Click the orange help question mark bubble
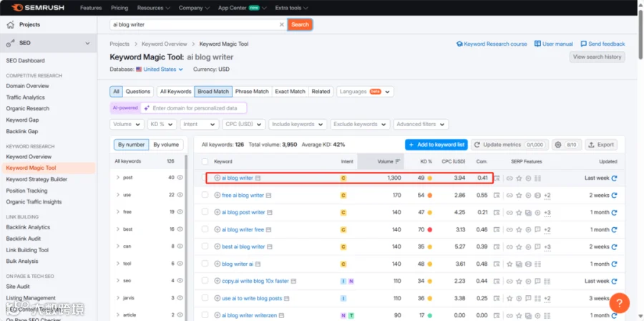Screen dimensions: 644x321 (x=620, y=303)
